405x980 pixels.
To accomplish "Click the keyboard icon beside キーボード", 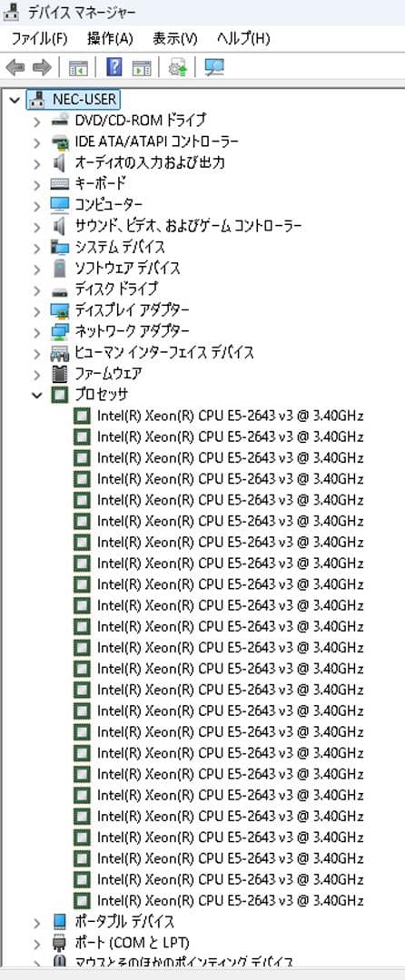I will 60,183.
